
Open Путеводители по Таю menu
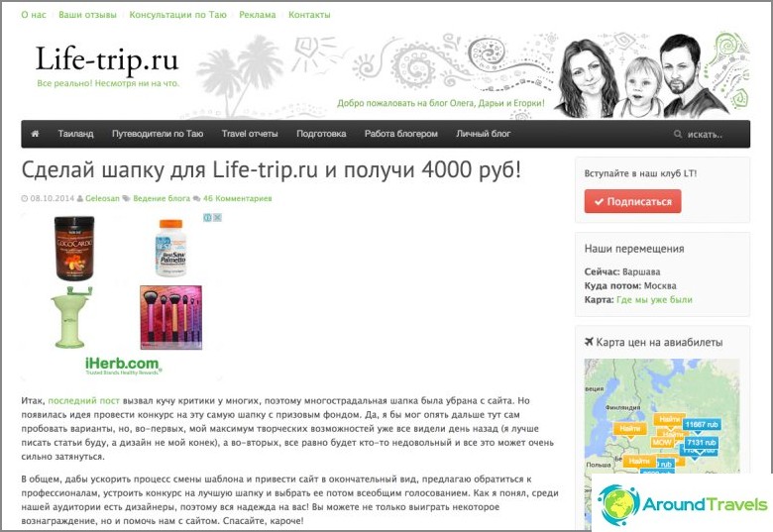point(158,134)
